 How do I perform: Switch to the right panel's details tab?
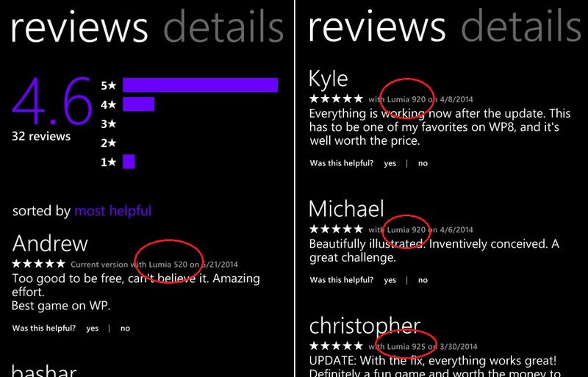521,26
